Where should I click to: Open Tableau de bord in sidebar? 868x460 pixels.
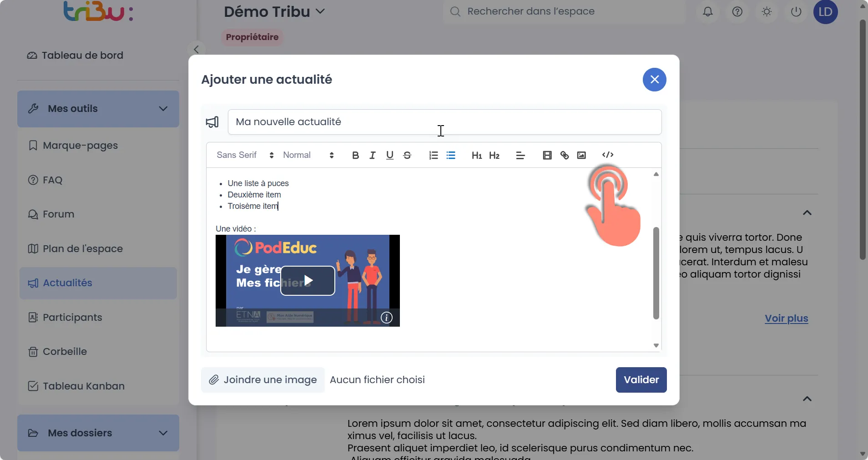coord(76,56)
